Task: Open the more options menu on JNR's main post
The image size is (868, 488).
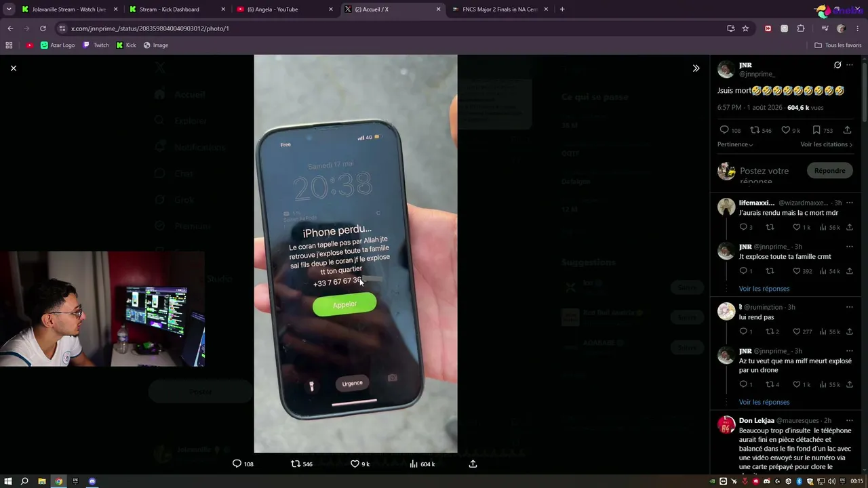Action: click(x=850, y=65)
